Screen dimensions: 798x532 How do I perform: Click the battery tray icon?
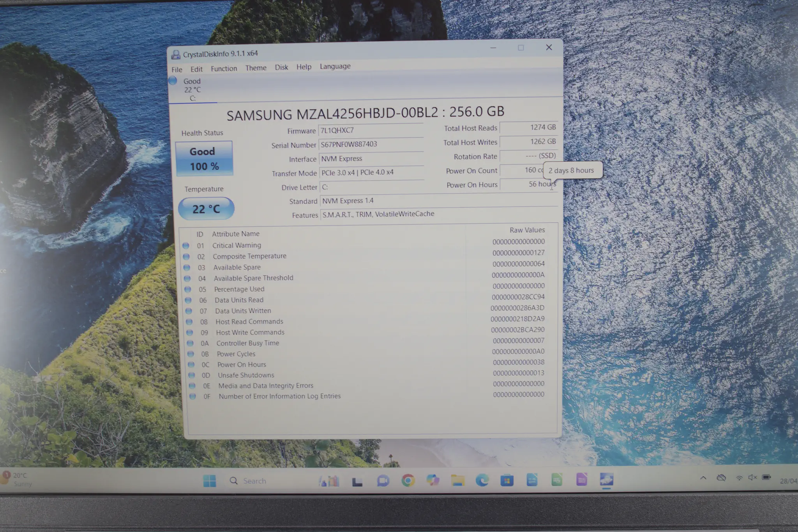766,477
